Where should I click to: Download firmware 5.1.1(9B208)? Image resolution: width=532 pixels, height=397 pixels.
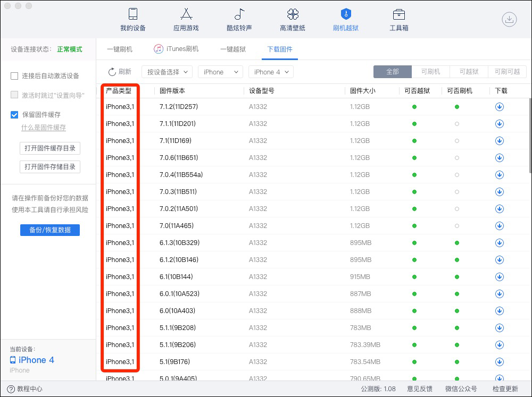(x=500, y=328)
